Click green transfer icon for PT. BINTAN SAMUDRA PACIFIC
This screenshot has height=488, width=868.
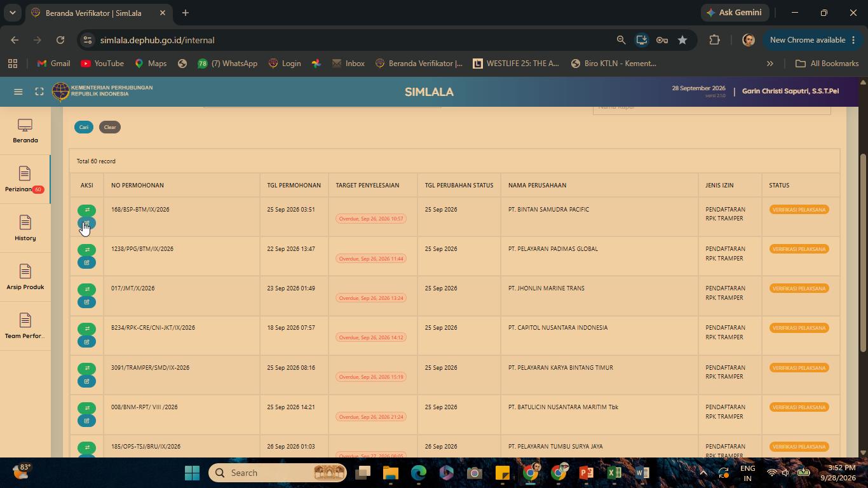coord(87,210)
